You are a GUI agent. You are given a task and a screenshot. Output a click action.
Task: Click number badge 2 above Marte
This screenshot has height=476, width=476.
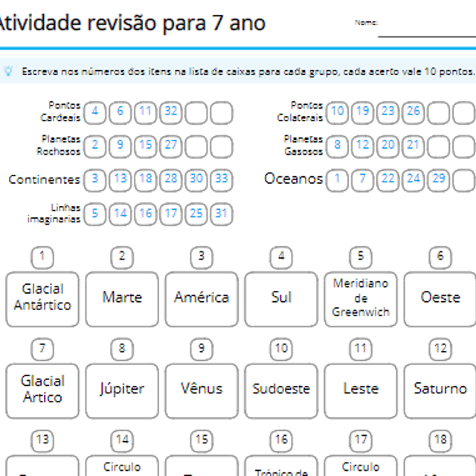click(x=122, y=258)
